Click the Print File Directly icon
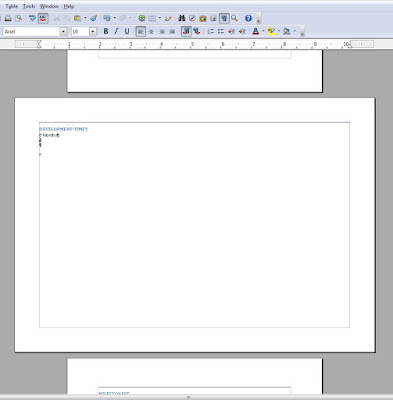Screen dimensions: 393x400 8,18
